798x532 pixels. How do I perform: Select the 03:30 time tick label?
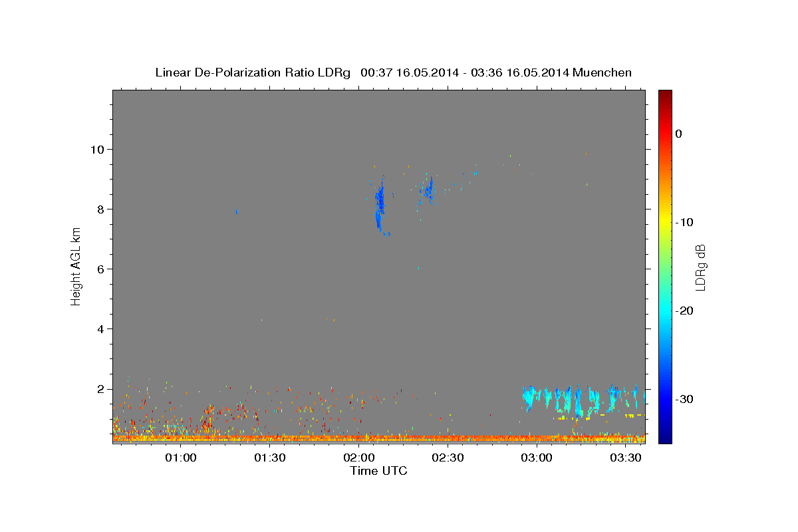point(625,458)
